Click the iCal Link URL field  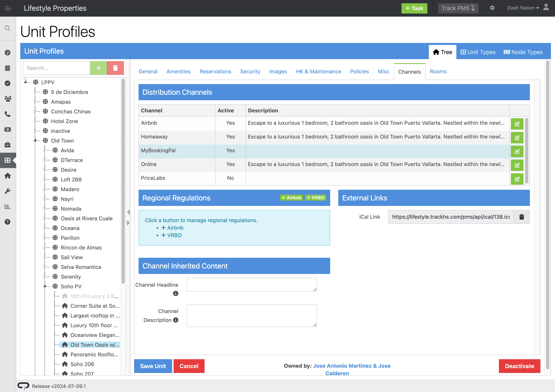click(451, 217)
